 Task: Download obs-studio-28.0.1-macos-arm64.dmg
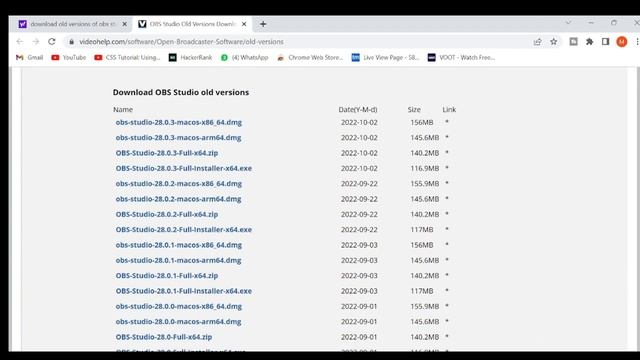pyautogui.click(x=178, y=260)
